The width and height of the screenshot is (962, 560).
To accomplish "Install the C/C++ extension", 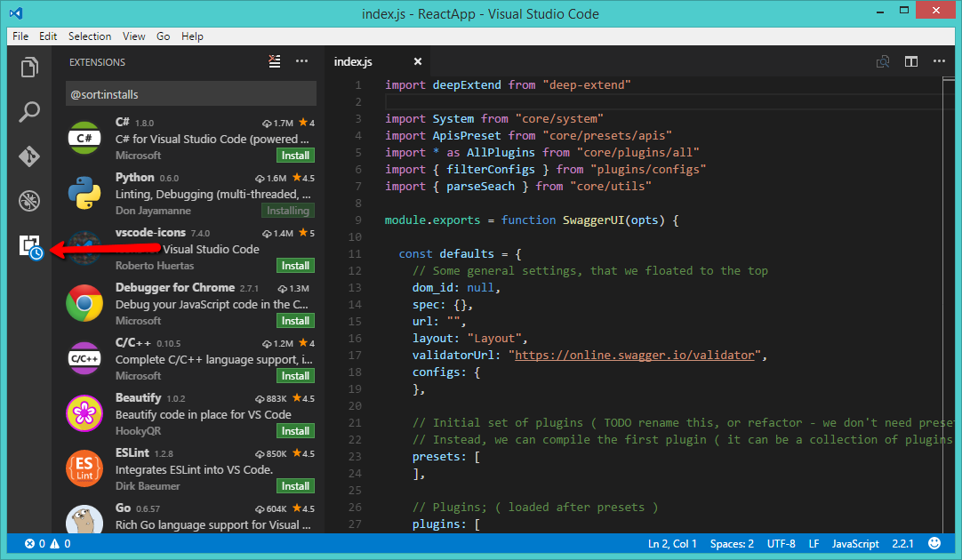I will coord(296,376).
